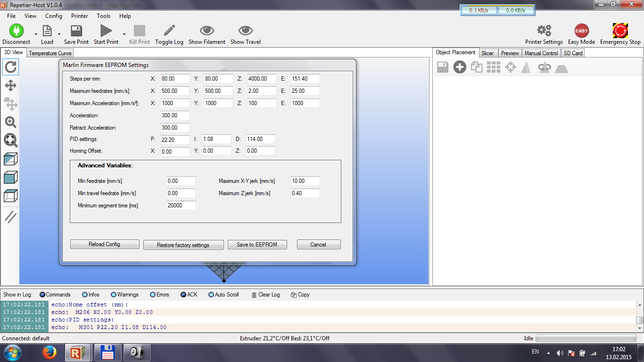Image resolution: width=644 pixels, height=362 pixels.
Task: Select the front cube view icon
Action: (10, 177)
